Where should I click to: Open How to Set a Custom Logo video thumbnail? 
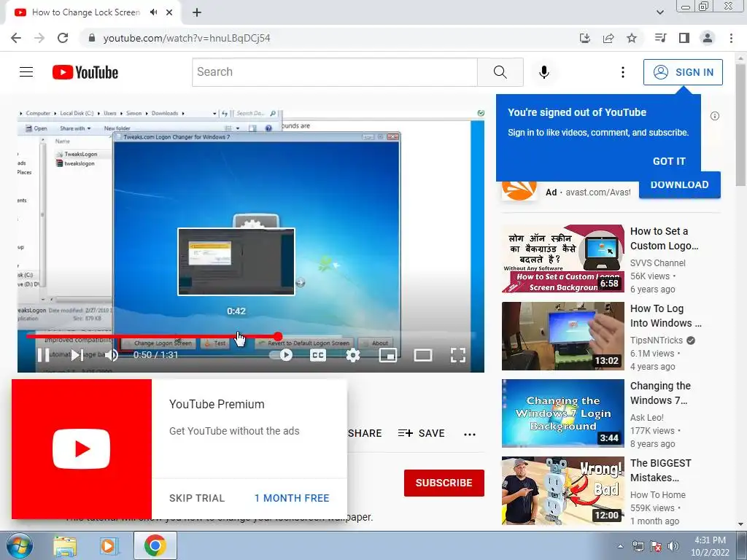[x=562, y=259]
